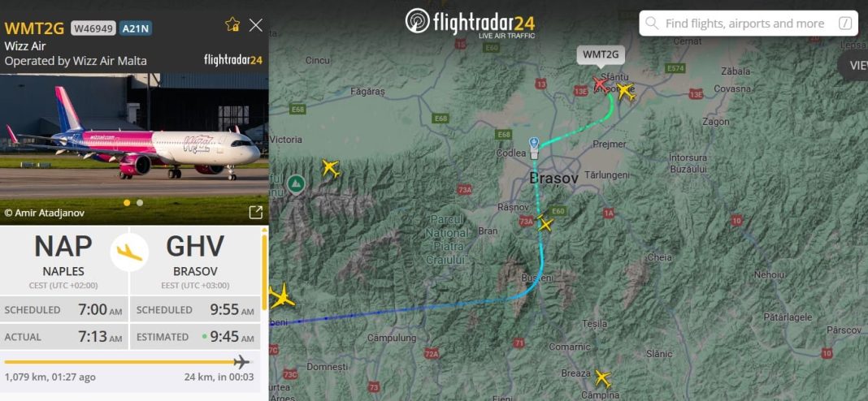The width and height of the screenshot is (868, 401).
Task: Click the WMT2G callout label on map
Action: [601, 55]
